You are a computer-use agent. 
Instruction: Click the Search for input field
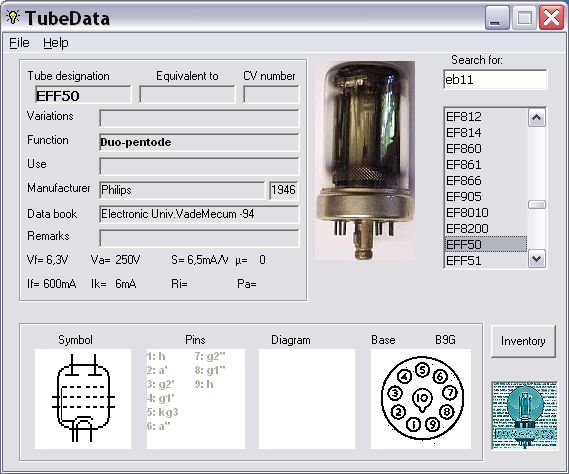tap(495, 79)
